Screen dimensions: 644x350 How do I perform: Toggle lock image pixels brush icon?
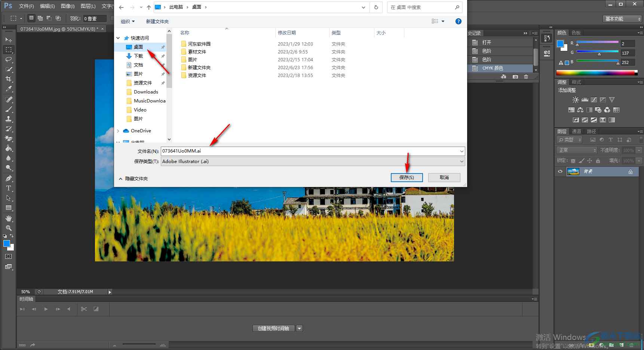tap(581, 161)
